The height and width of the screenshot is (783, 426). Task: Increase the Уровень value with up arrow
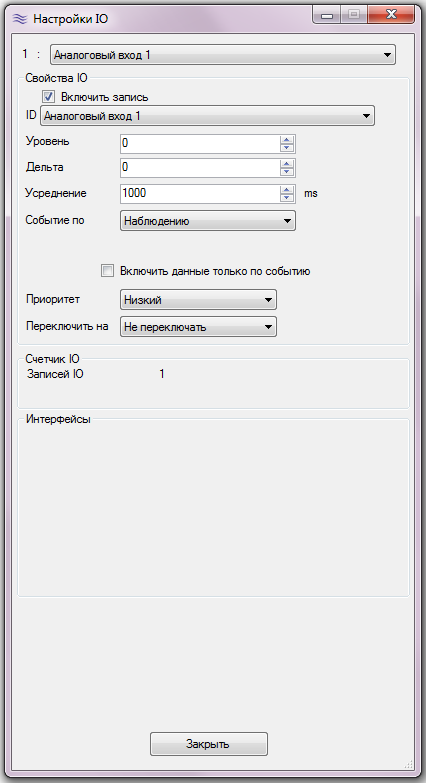point(287,140)
